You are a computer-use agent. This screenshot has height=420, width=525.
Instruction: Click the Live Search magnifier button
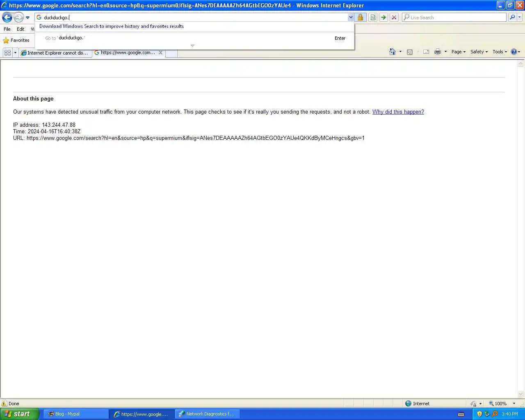512,17
